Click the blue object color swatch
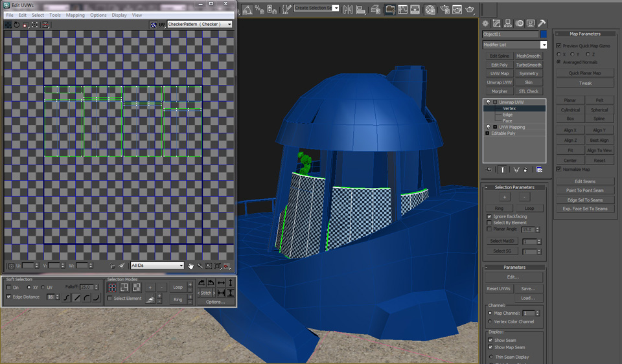The image size is (622, 364). [x=544, y=34]
